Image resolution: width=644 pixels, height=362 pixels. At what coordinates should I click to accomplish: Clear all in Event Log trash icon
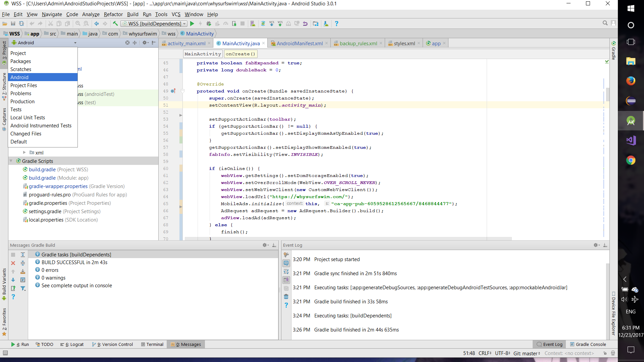pyautogui.click(x=286, y=297)
